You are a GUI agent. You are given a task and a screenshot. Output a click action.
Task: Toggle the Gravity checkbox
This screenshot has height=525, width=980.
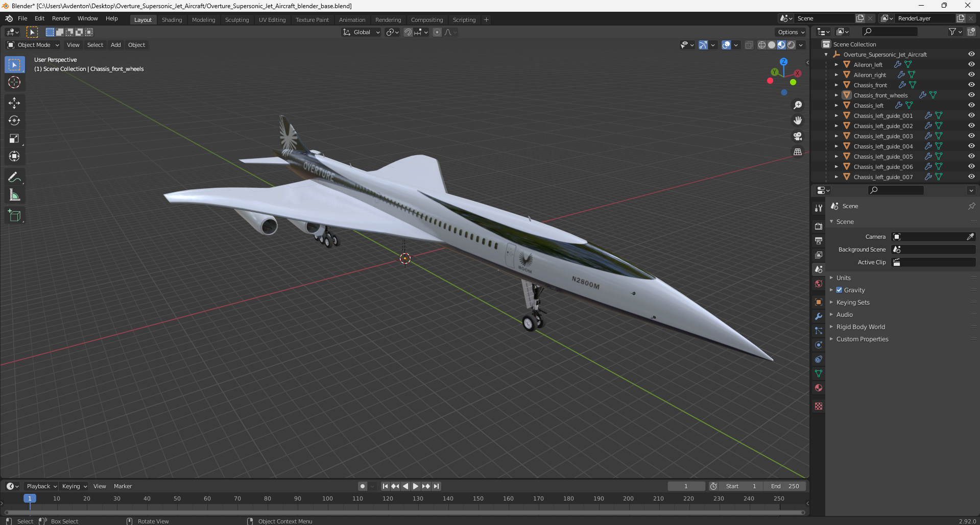(839, 290)
